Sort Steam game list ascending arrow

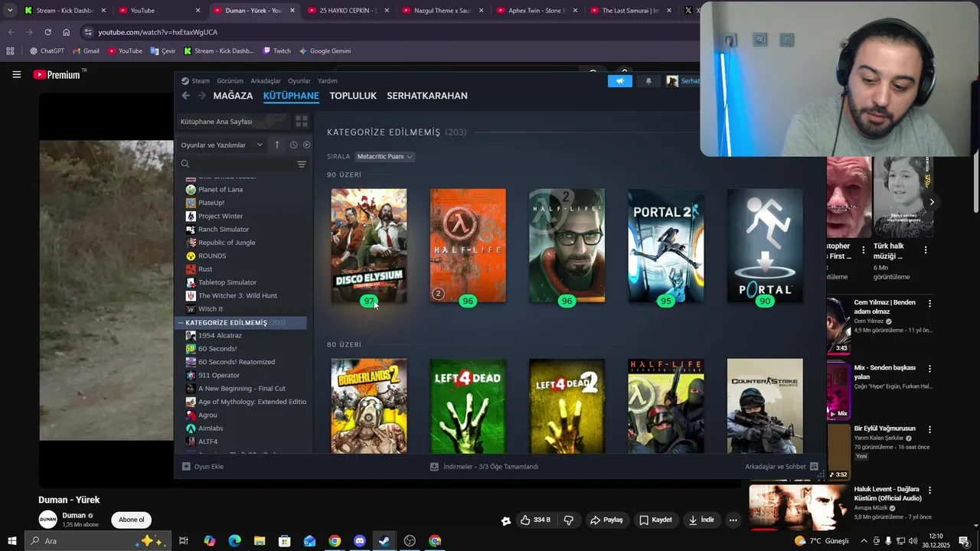coord(277,145)
